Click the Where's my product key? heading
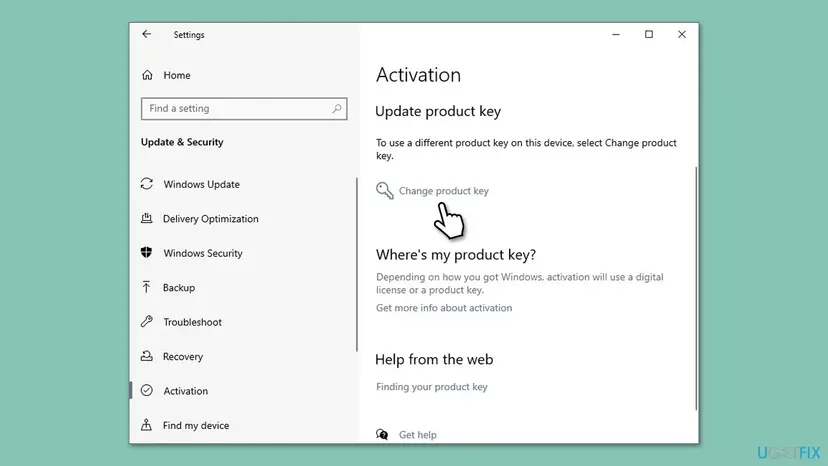 [456, 255]
